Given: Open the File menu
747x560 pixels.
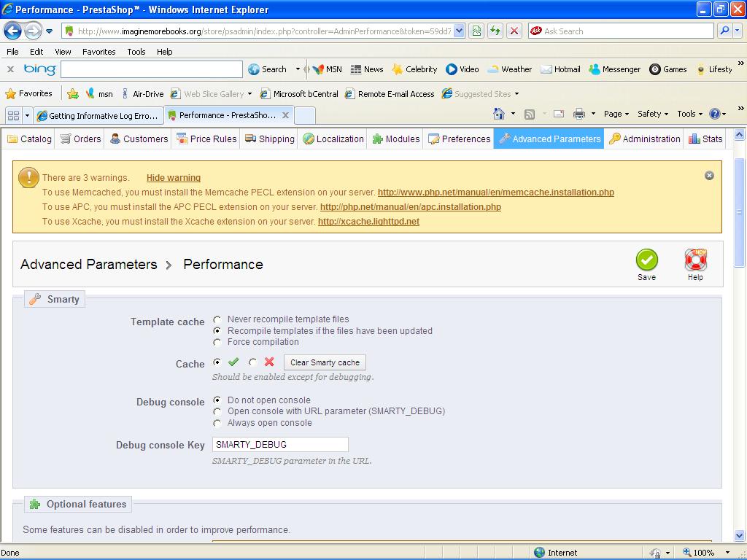Looking at the screenshot, I should coord(13,52).
